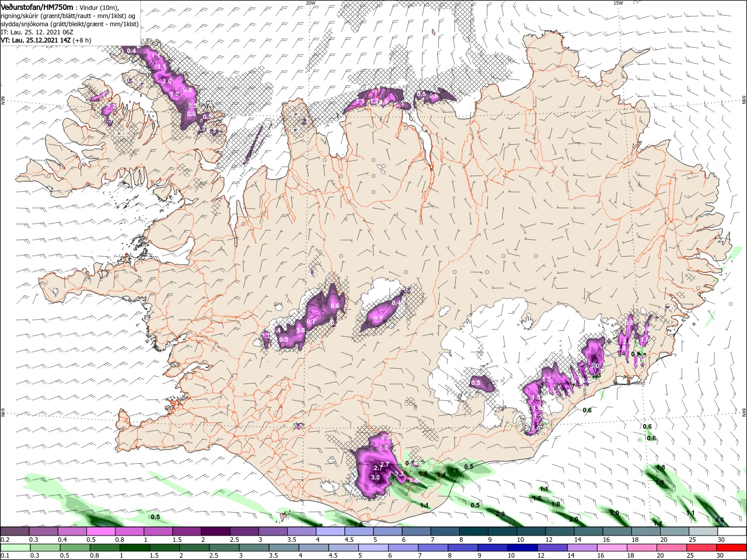Select the blue rain swatch starting at 8
Image resolution: width=747 pixels, height=560 pixels.
point(463,548)
